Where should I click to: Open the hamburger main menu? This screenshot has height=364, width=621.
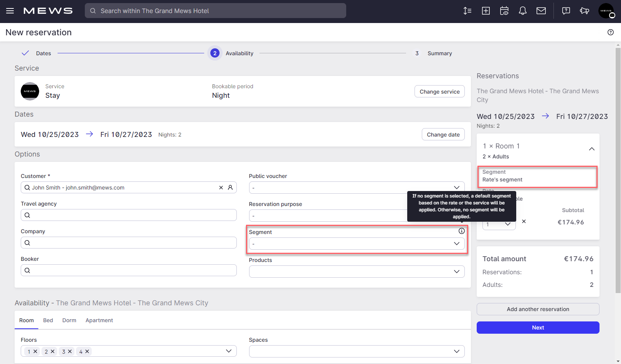10,11
